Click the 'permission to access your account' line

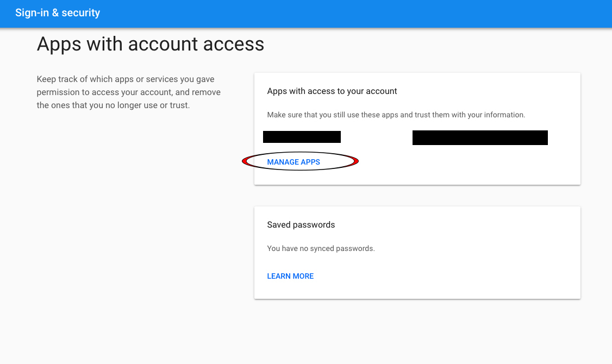click(128, 92)
